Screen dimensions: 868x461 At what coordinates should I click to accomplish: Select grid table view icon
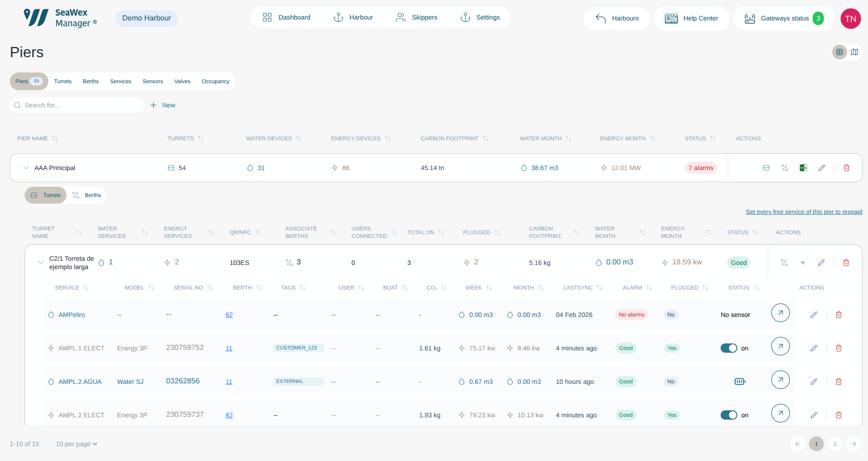[840, 52]
